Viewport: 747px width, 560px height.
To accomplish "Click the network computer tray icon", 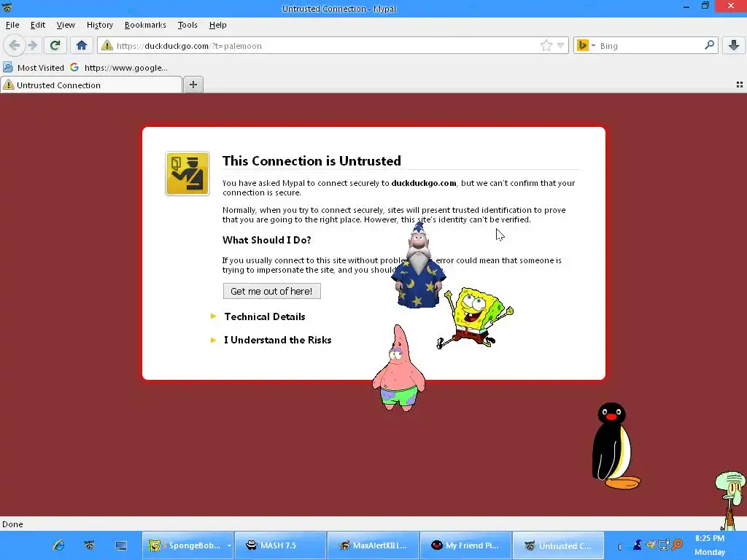I will click(663, 544).
